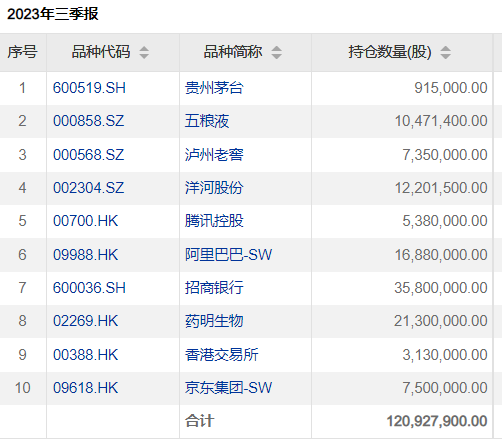Select row number 7 cell
The width and height of the screenshot is (502, 447).
click(22, 288)
